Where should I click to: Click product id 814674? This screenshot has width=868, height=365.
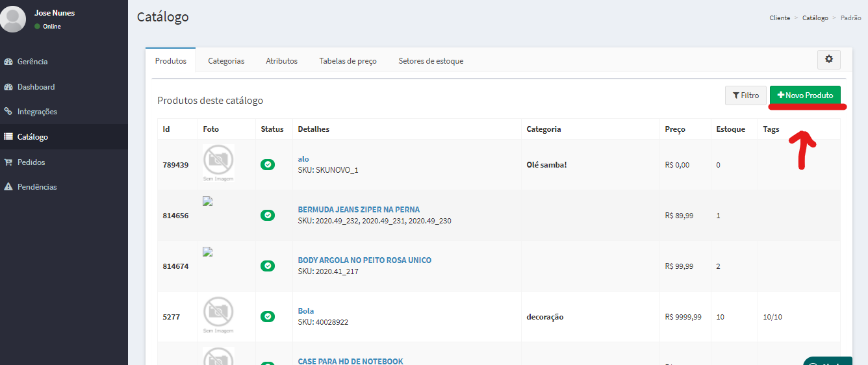[x=175, y=266]
